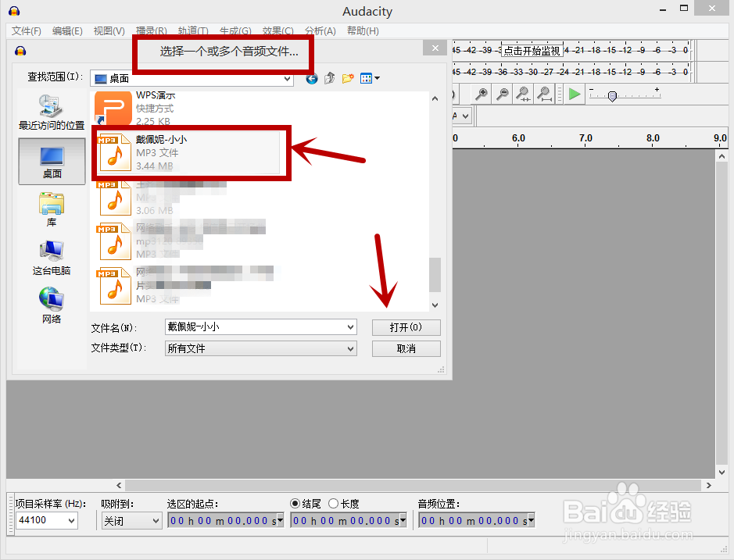Select the mp3 file above the last one

tap(181, 241)
